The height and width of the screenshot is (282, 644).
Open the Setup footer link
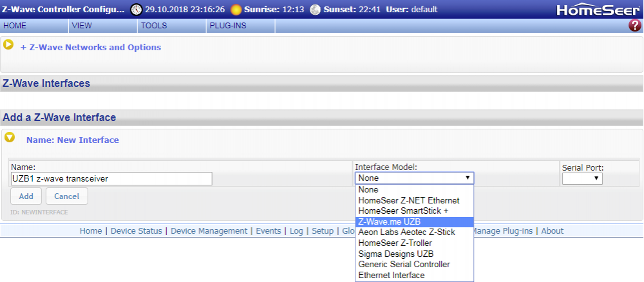tap(323, 230)
